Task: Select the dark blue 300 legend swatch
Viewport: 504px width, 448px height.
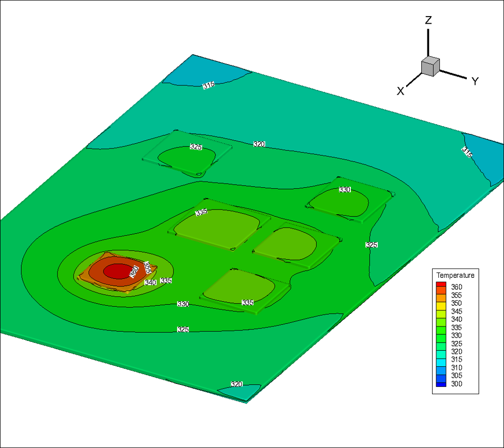Action: click(441, 384)
